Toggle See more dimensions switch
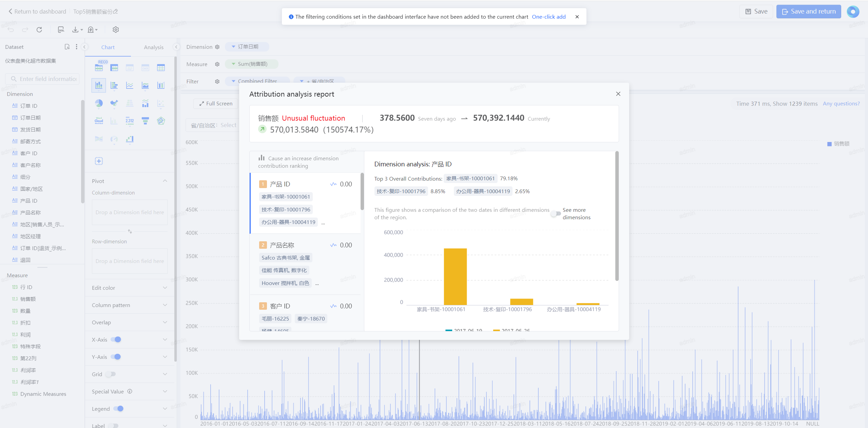868x428 pixels. tap(556, 214)
